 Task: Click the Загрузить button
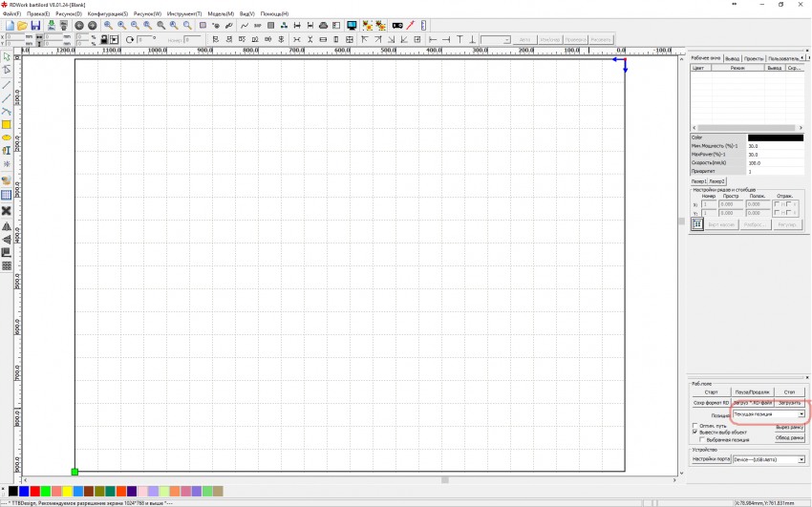pyautogui.click(x=789, y=403)
